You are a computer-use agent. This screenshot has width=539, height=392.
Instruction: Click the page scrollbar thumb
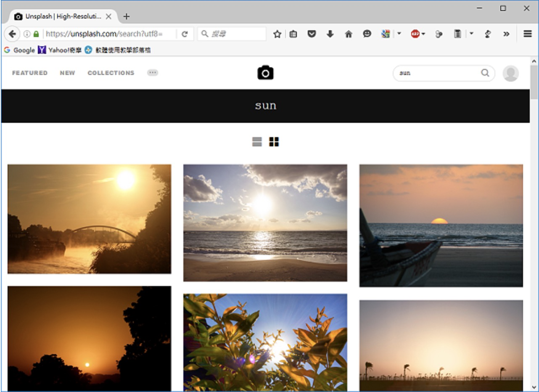(x=534, y=82)
